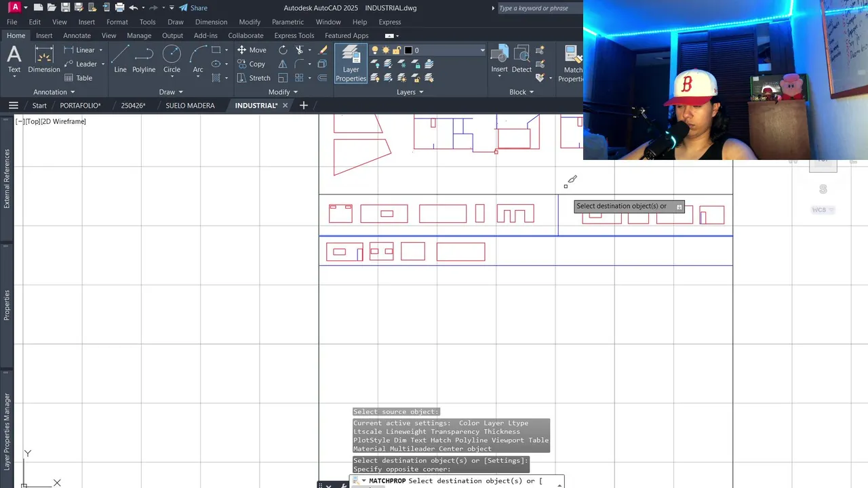Click the Copy button
This screenshot has height=488, width=868.
pyautogui.click(x=251, y=64)
